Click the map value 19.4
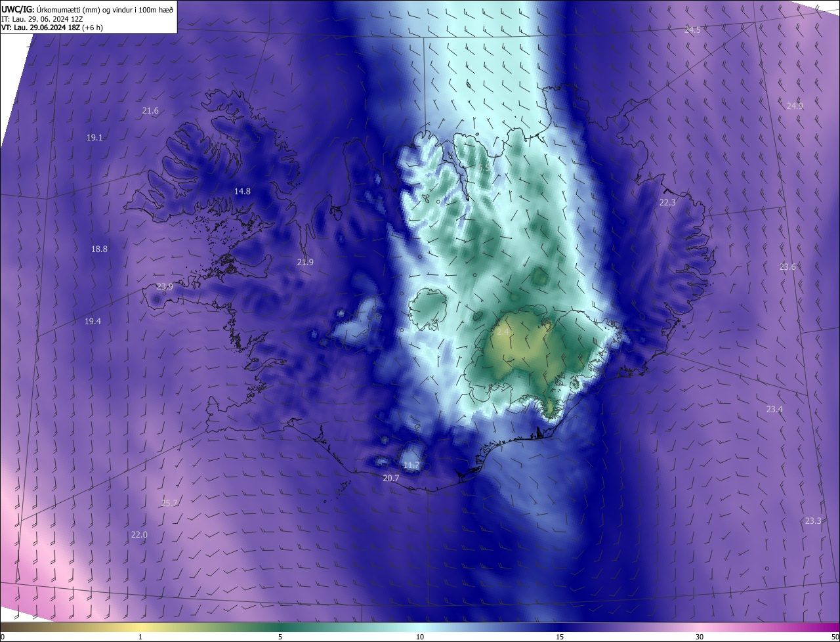This screenshot has height=642, width=840. click(x=93, y=321)
